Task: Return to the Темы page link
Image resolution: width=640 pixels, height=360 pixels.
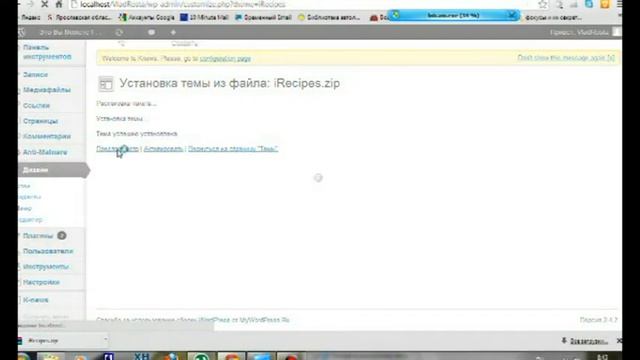Action: [233, 149]
